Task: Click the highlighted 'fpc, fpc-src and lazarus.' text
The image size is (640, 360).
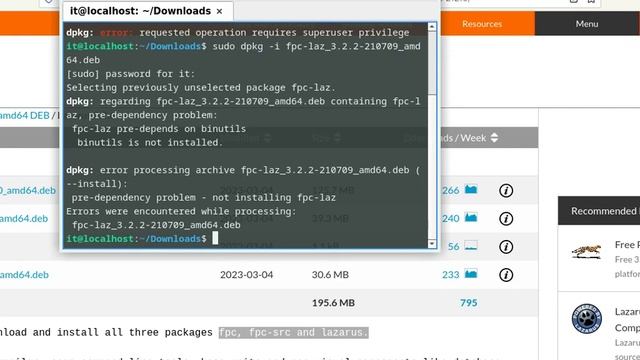Action: pyautogui.click(x=293, y=332)
